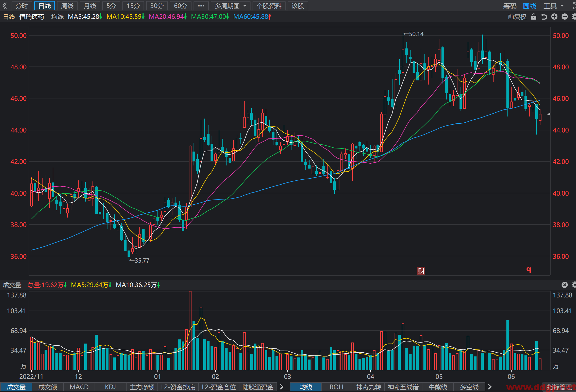This screenshot has height=392, width=576.
Task: Toggle the 画线 drawing mode
Action: [529, 6]
